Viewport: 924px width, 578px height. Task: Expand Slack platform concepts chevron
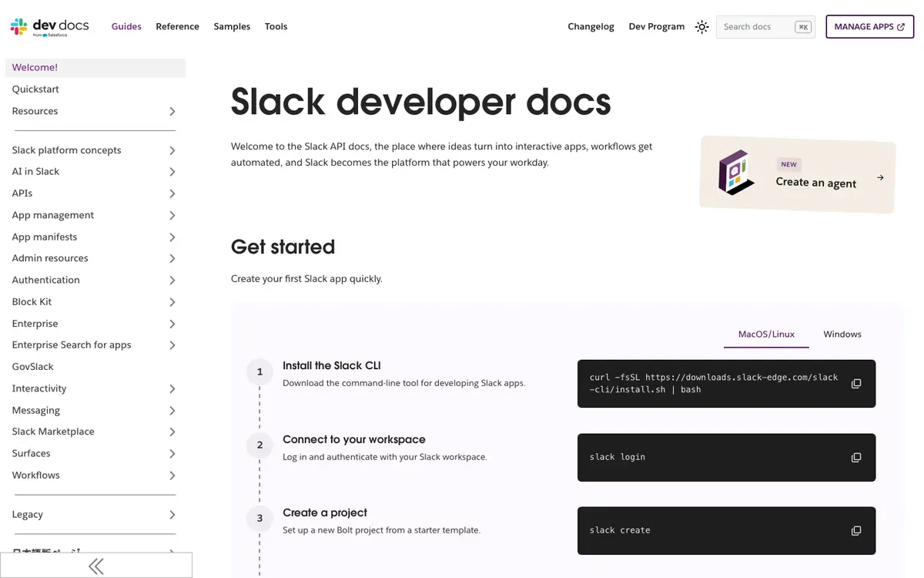pos(172,150)
